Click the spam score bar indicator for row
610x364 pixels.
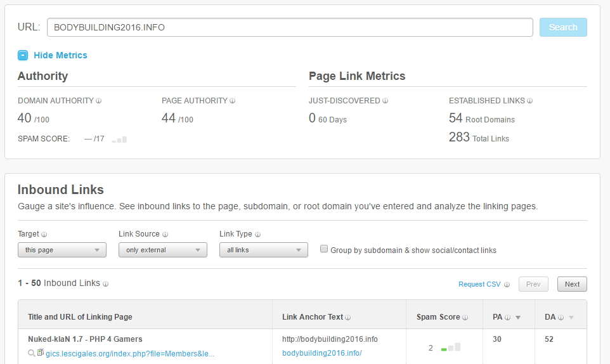(451, 348)
